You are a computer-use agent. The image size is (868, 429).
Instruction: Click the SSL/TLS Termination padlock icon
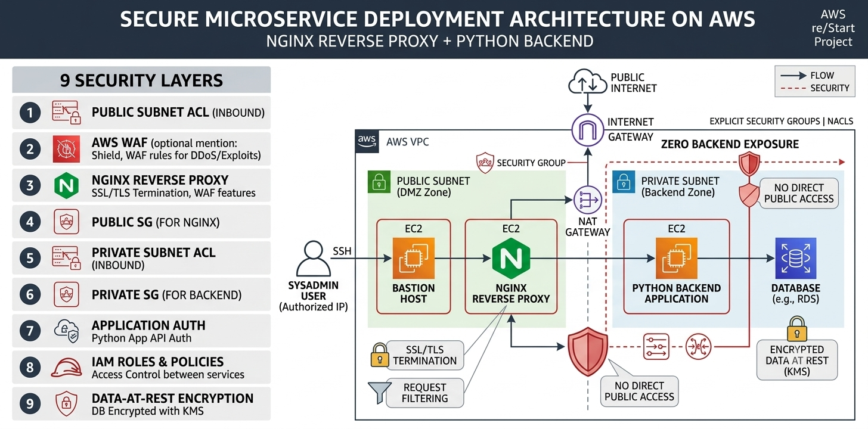379,354
